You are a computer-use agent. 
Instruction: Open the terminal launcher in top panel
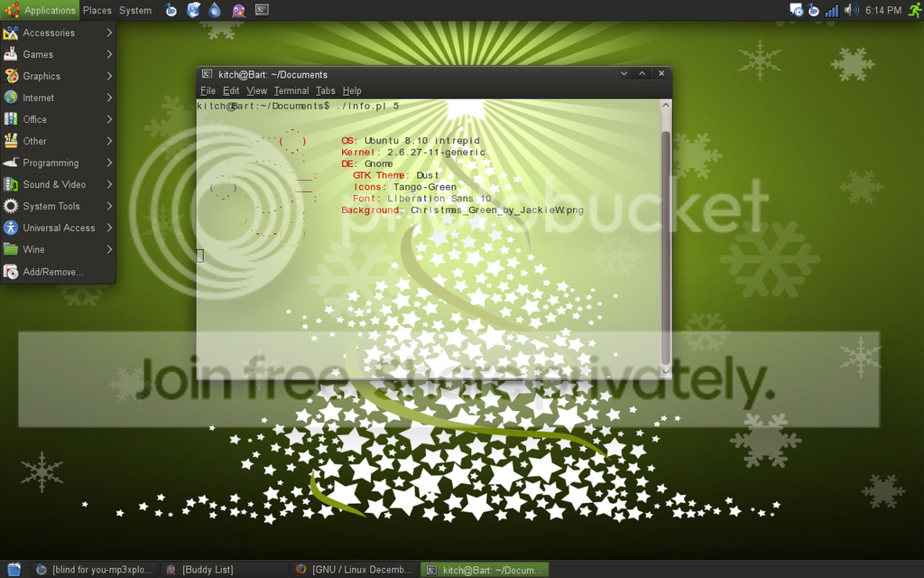pos(262,10)
